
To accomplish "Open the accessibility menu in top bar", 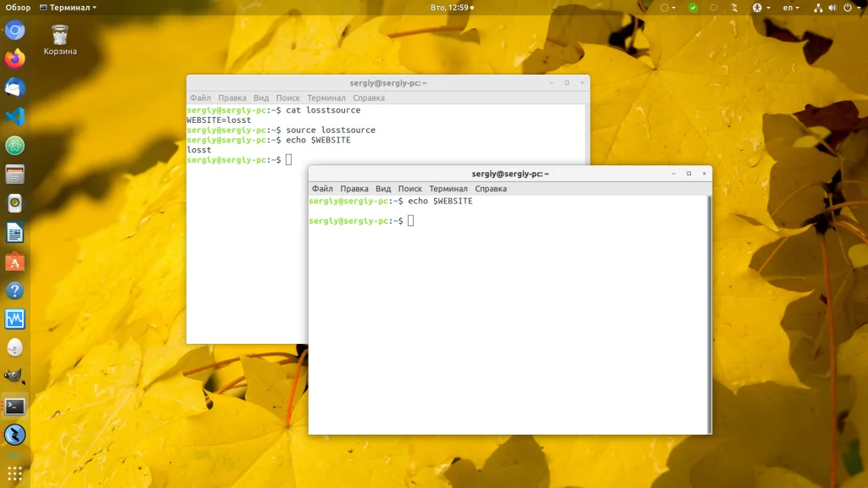I will pos(761,8).
